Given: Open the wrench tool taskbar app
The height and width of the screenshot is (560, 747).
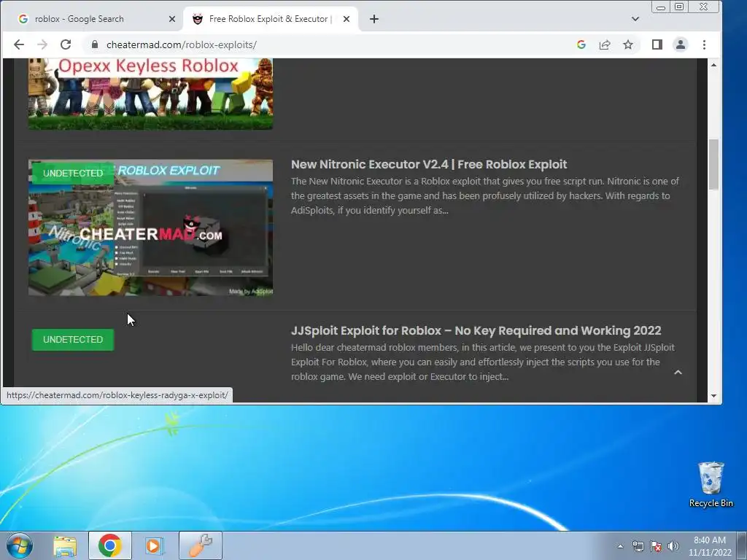Looking at the screenshot, I should (x=201, y=545).
